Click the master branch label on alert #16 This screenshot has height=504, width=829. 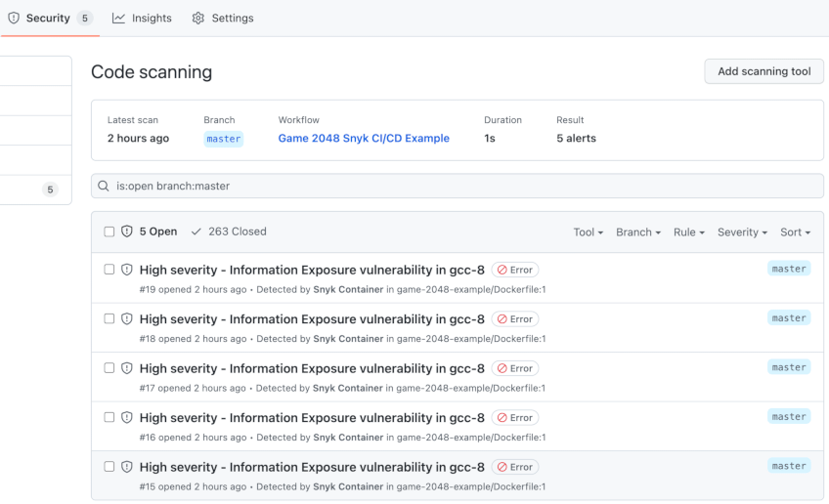(x=789, y=416)
